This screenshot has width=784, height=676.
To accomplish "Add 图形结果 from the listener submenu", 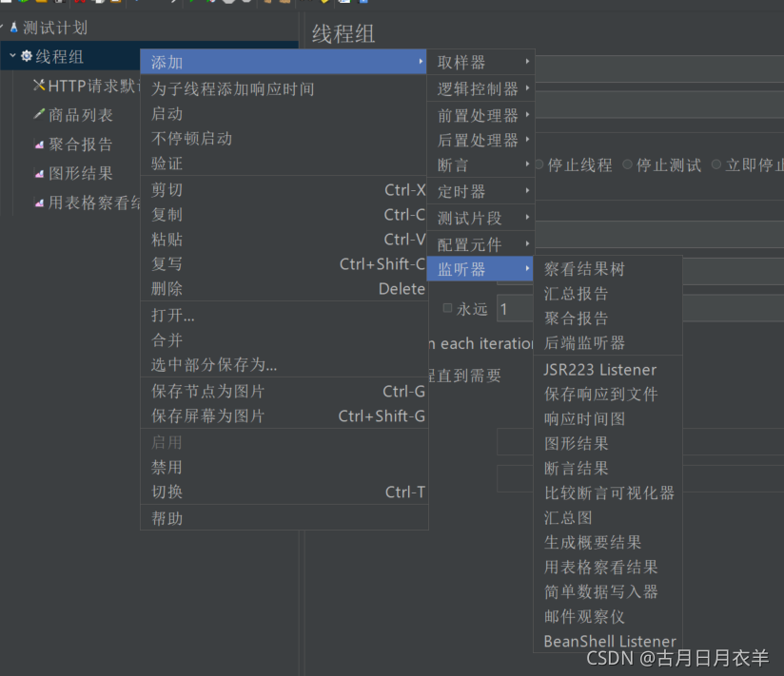I will coord(608,444).
